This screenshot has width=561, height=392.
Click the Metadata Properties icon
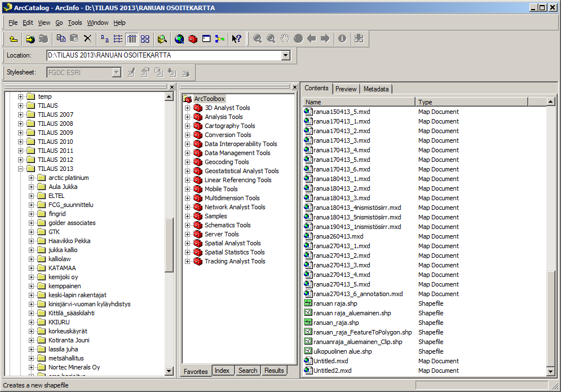[x=145, y=73]
